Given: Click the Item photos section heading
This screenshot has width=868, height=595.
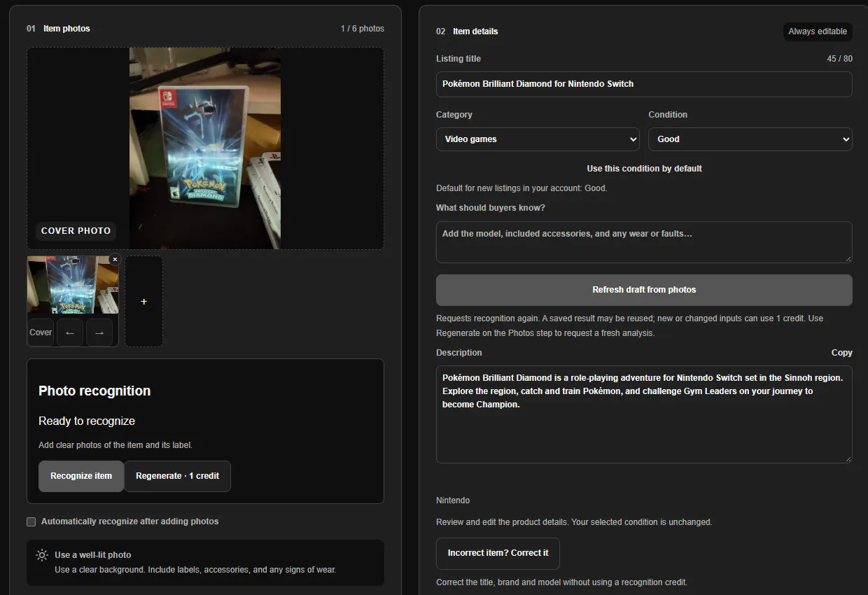Looking at the screenshot, I should tap(66, 29).
